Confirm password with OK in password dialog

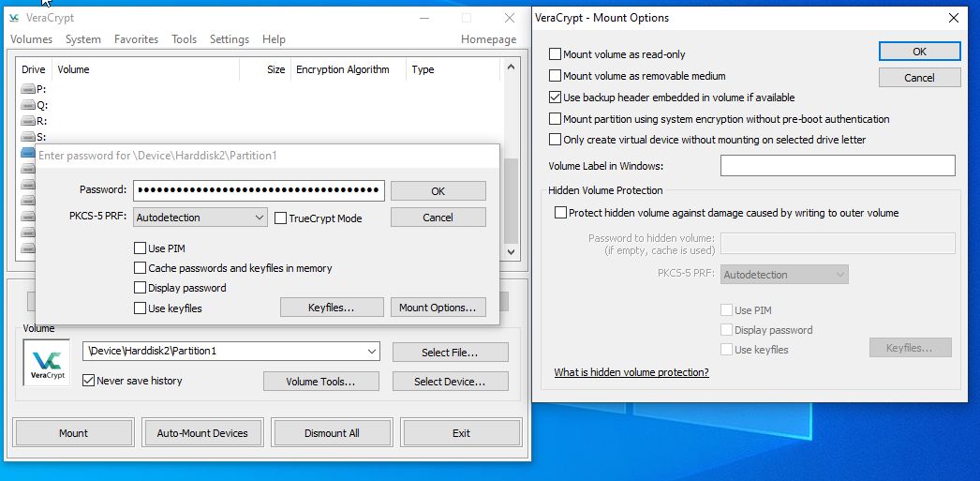coord(438,190)
